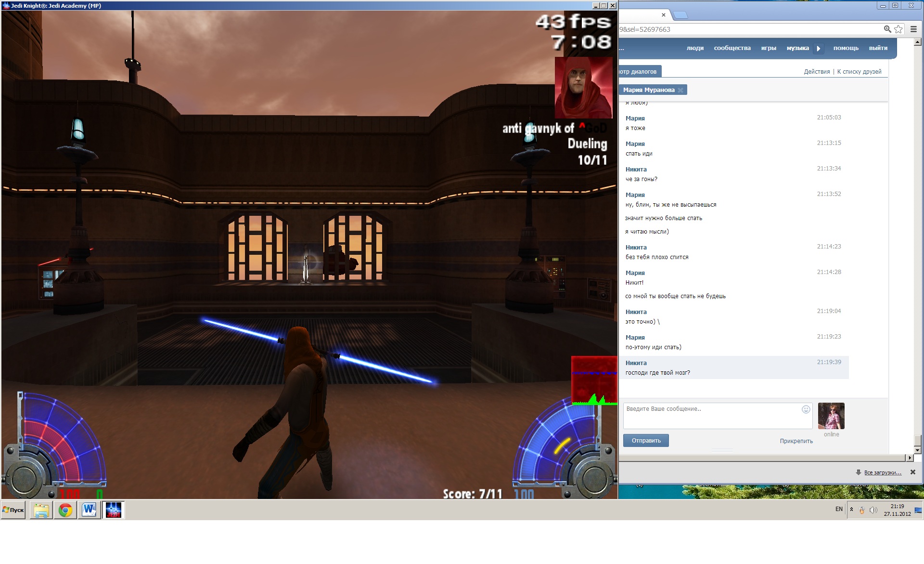The image size is (924, 564).
Task: Click the Jedi Academy window title bar icon
Action: pos(6,6)
